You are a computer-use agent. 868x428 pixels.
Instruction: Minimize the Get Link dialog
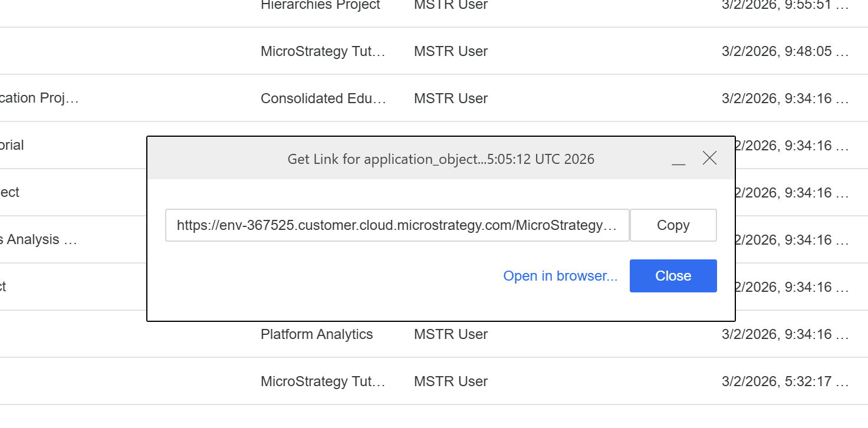click(678, 159)
